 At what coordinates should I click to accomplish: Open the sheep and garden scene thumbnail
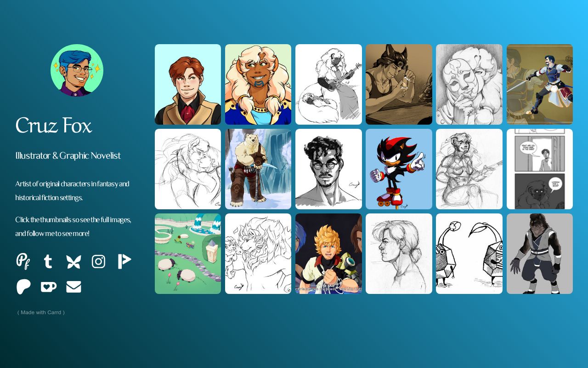[x=188, y=253]
